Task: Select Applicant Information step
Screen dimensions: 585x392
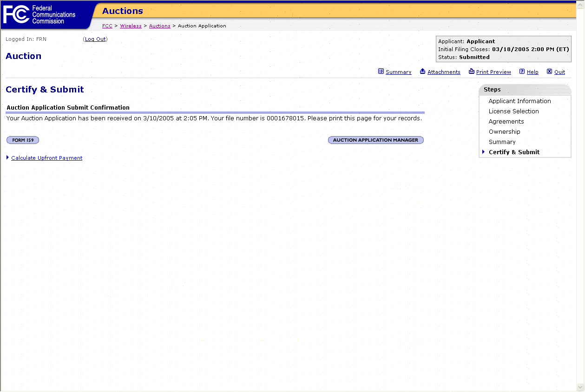Action: (520, 101)
